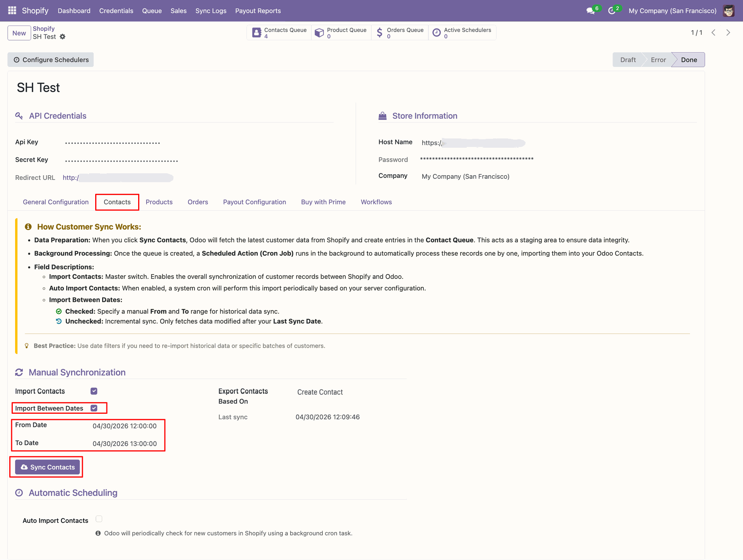Open the Orders tab
This screenshot has width=743, height=560.
198,202
